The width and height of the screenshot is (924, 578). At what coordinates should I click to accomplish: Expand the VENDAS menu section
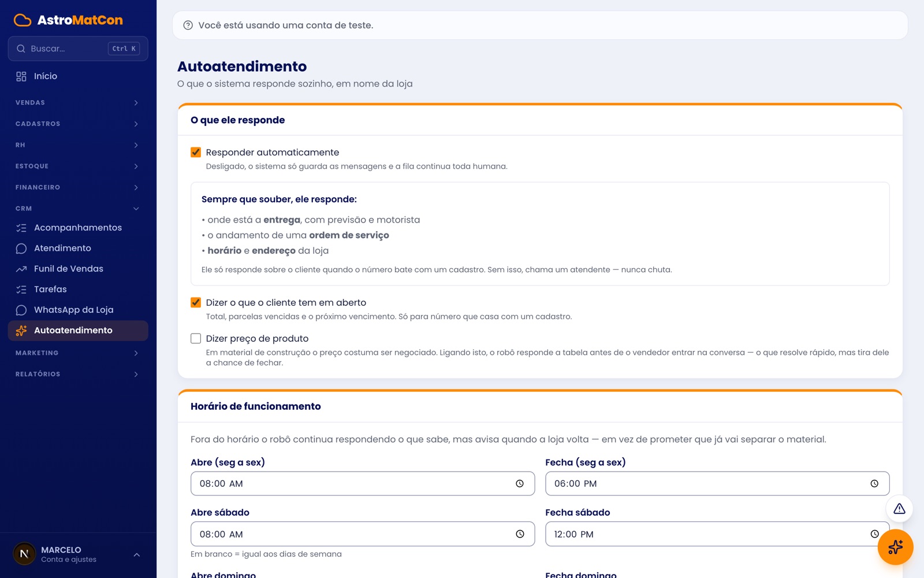pyautogui.click(x=78, y=103)
